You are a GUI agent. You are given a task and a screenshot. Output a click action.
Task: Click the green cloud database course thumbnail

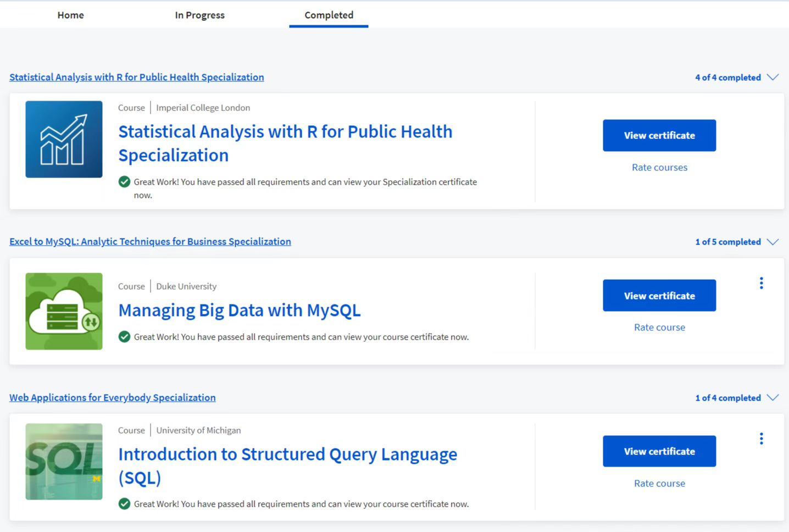click(x=64, y=311)
